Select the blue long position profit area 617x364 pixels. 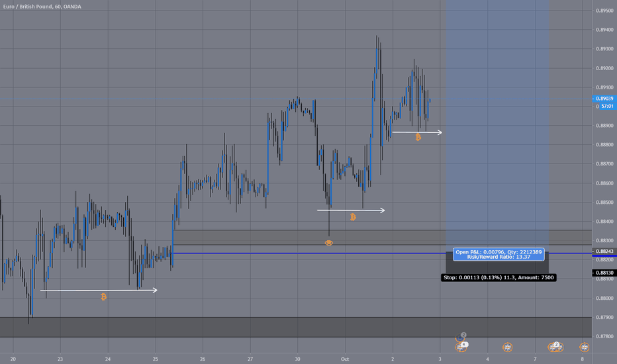497,126
